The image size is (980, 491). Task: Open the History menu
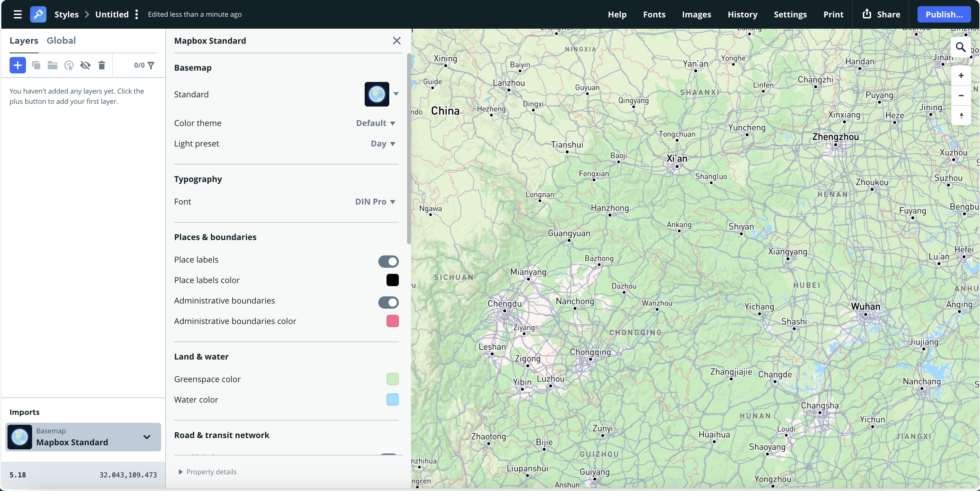742,14
